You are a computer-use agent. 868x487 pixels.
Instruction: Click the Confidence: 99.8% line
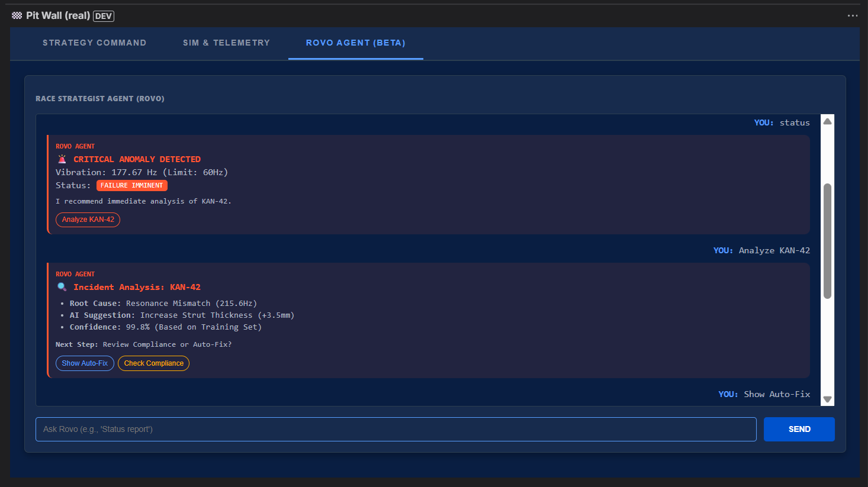click(166, 327)
